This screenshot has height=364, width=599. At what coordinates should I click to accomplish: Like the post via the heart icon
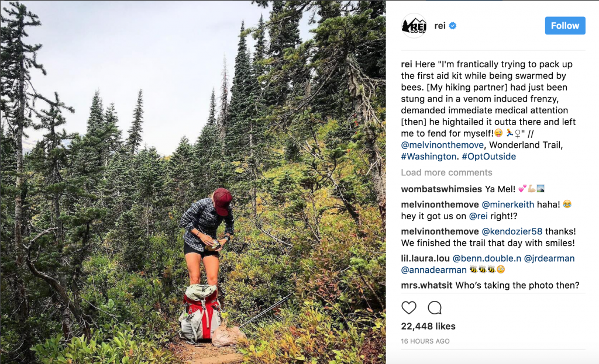coord(409,308)
